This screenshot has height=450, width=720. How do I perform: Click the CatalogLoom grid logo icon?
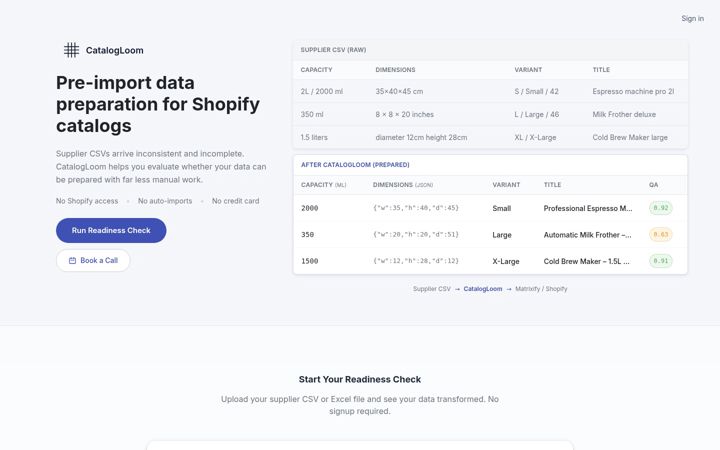tap(71, 50)
